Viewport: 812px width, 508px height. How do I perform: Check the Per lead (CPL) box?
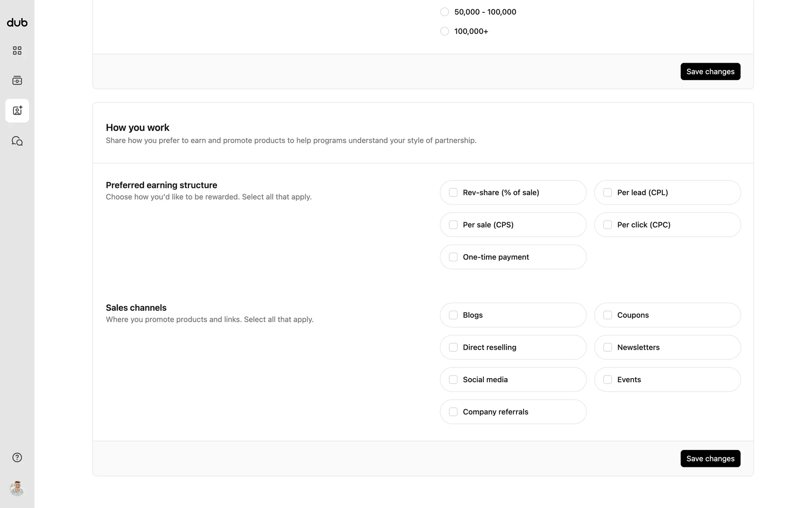607,193
